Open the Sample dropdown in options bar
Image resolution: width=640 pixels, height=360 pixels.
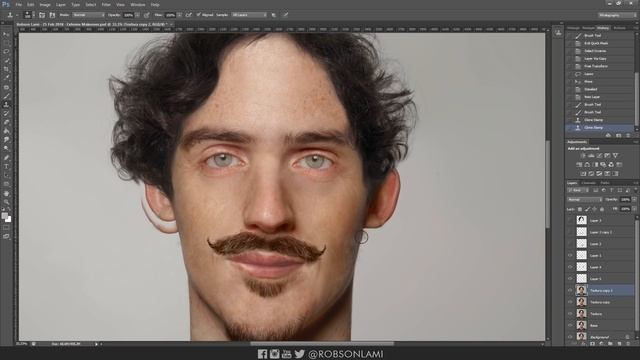click(x=249, y=15)
